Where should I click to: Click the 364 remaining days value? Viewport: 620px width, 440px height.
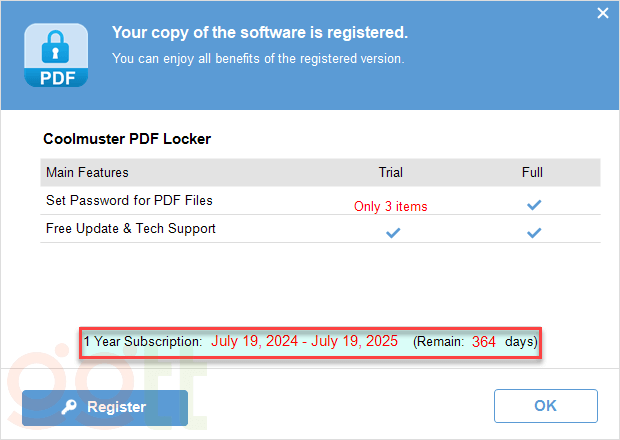click(x=484, y=342)
